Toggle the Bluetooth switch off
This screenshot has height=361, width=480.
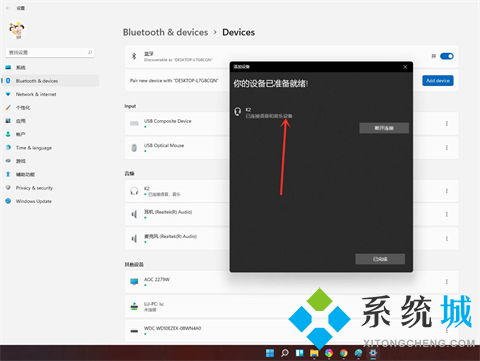tap(447, 56)
